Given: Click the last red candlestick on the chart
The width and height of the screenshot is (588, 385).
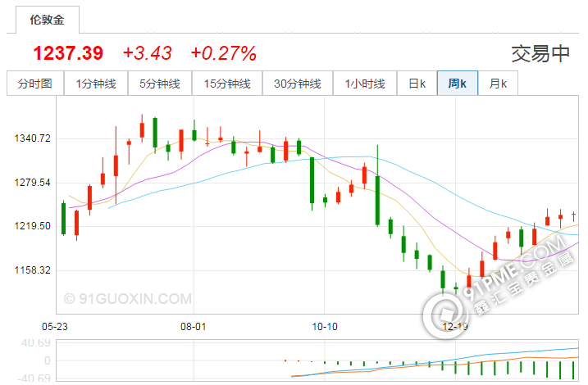Looking at the screenshot, I should point(573,215).
